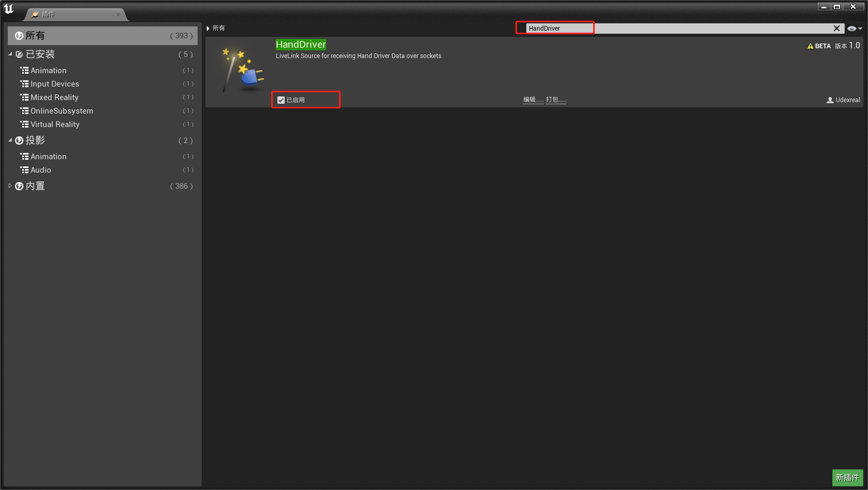Collapse the 已安装 installed group
The height and width of the screenshot is (490, 868).
pyautogui.click(x=10, y=54)
